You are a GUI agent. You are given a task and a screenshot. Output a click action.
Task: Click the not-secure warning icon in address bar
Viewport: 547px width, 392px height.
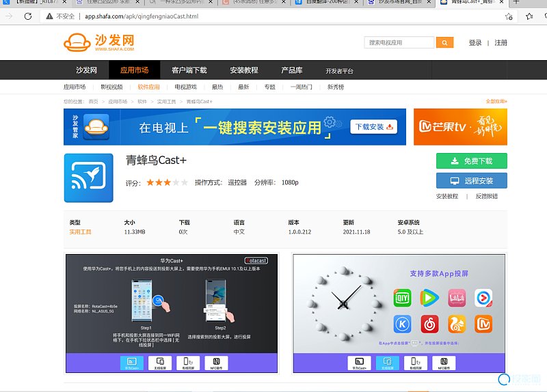49,16
